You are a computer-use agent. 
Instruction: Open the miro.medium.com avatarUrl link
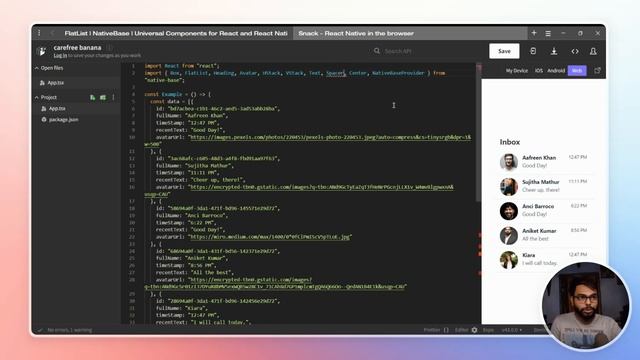point(270,237)
